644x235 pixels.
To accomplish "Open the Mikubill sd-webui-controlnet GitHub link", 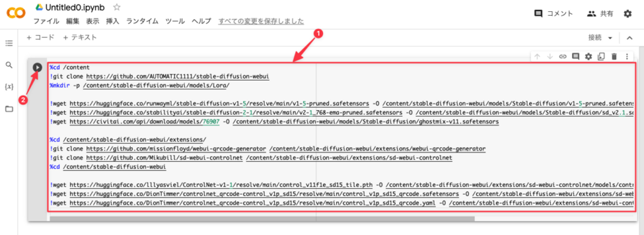I will click(x=164, y=158).
